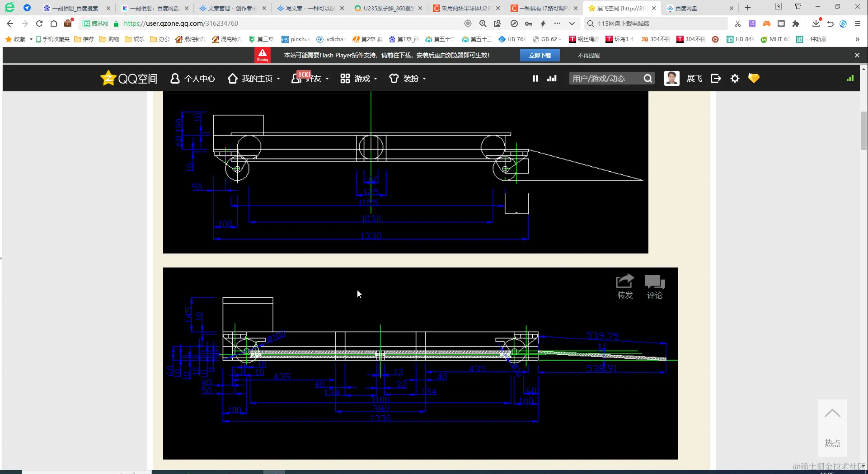Open the 购物 bookmark folder
Screen dimensions: 868x474
[109, 39]
